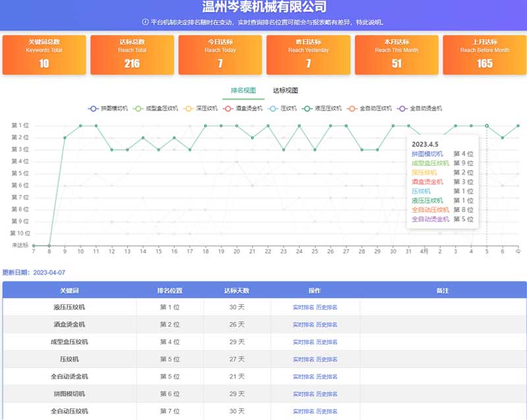This screenshot has height=420, width=527.
Task: Click 实时排名 in the 液压压纹机 row
Action: tap(304, 307)
